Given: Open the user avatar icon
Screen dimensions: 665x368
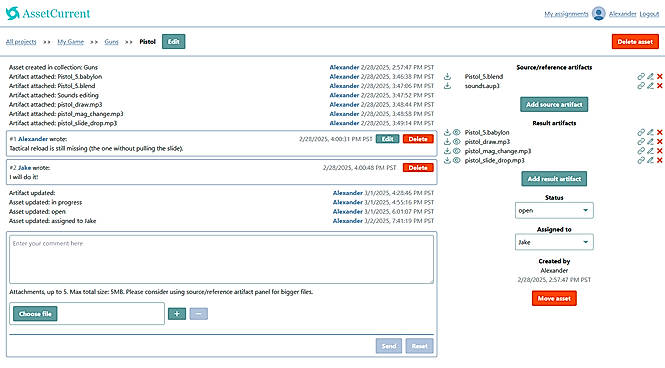Looking at the screenshot, I should point(598,14).
